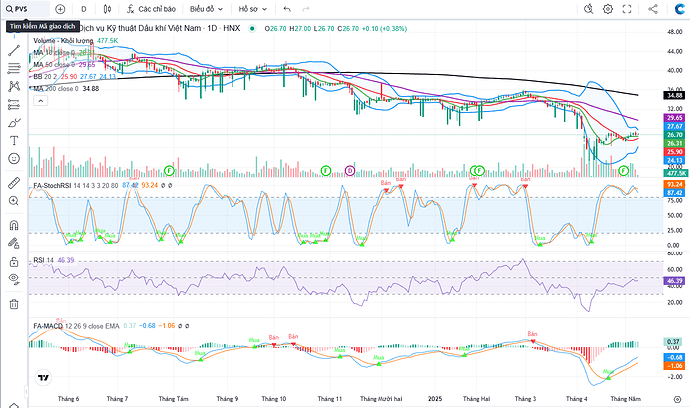
Task: Open the D timeframe selector
Action: pos(84,8)
